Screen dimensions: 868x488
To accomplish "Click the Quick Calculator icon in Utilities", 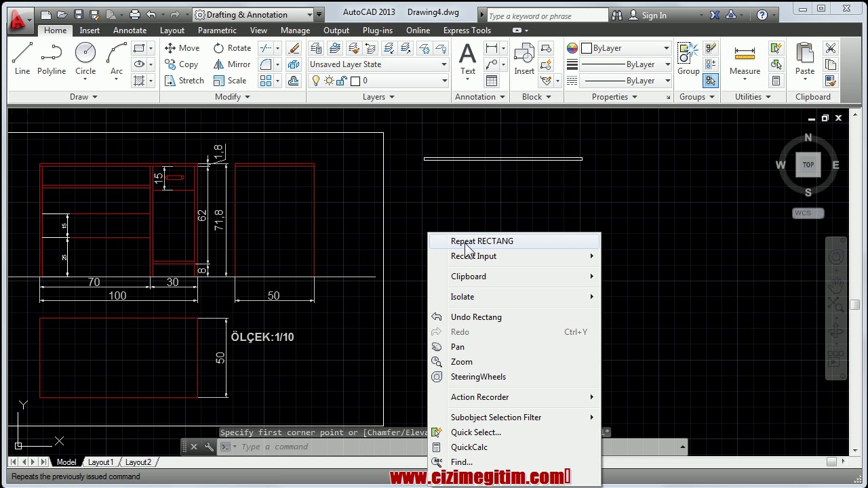I will [x=776, y=81].
